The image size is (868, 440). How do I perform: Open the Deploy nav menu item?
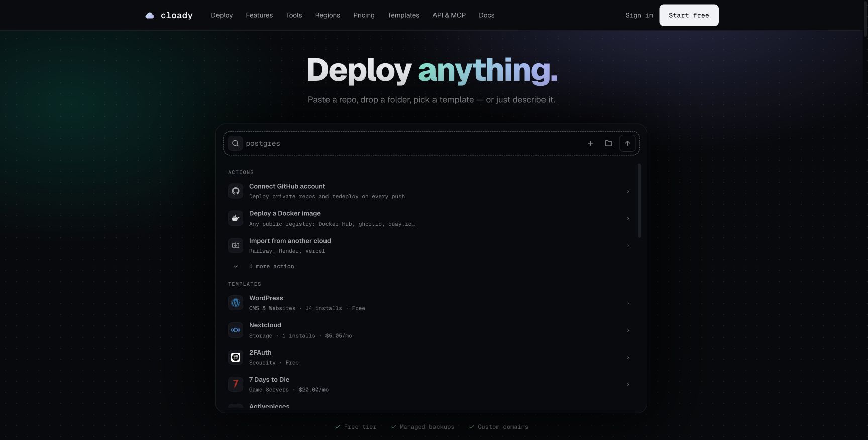click(222, 15)
